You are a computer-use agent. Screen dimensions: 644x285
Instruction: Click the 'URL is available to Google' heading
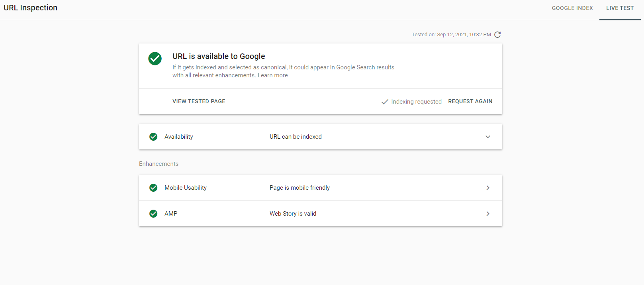tap(219, 56)
